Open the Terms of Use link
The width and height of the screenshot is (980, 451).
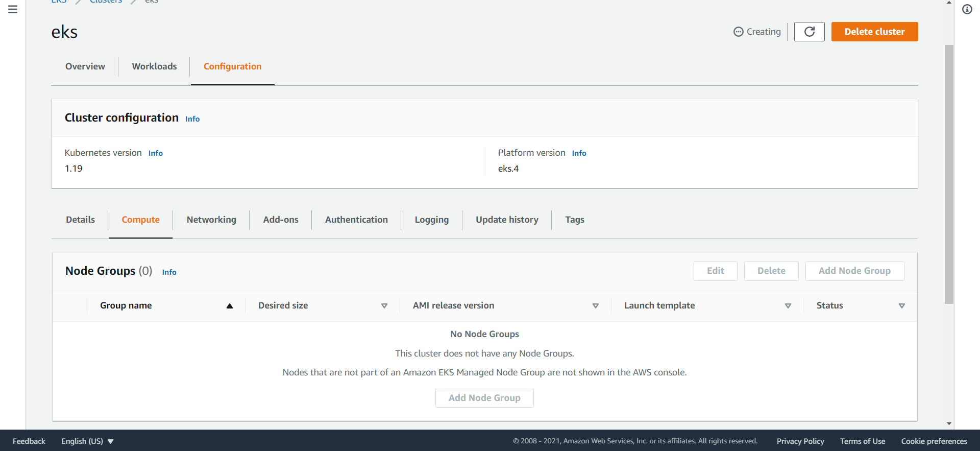pyautogui.click(x=863, y=441)
